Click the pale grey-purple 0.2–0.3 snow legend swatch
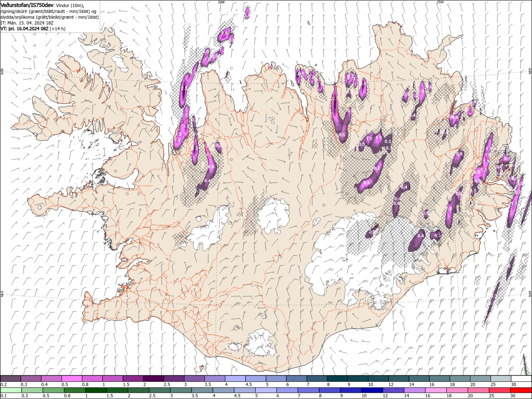532x399 pixels. coord(10,379)
